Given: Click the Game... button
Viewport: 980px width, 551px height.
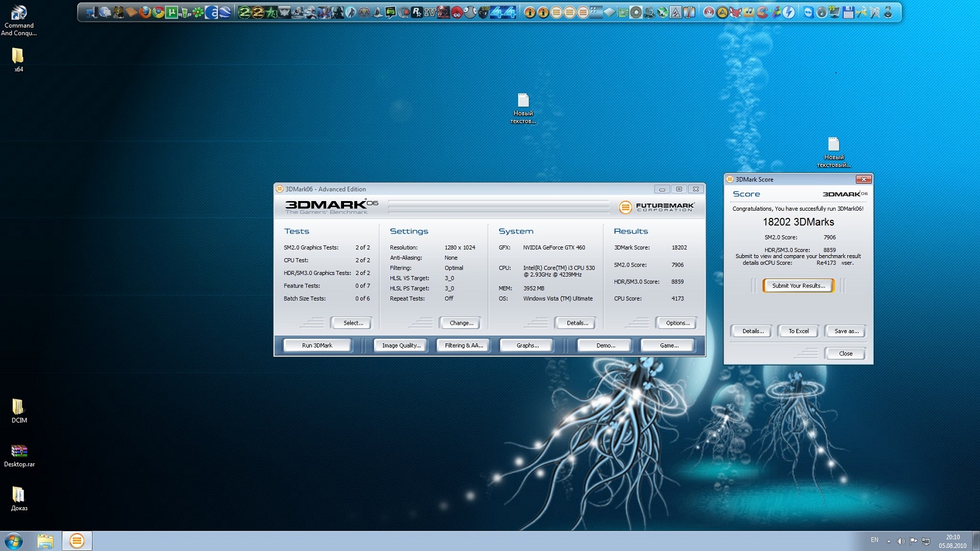Looking at the screenshot, I should click(668, 345).
